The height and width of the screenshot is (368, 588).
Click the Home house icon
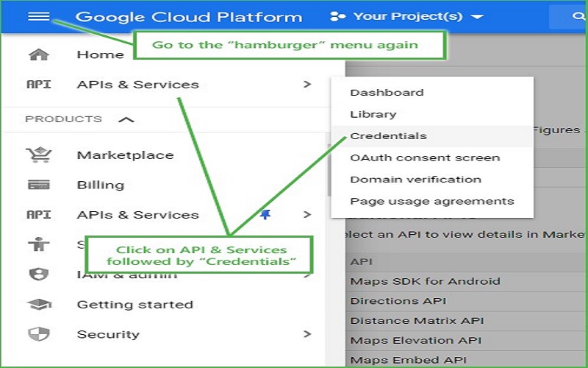click(39, 54)
